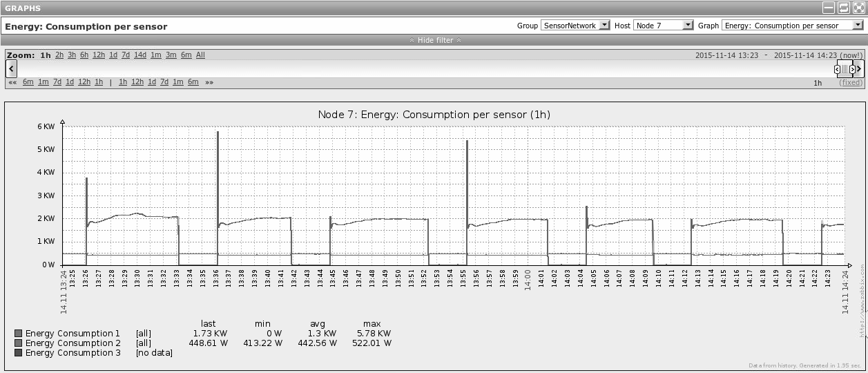
Task: Select the All zoom range
Action: tap(200, 55)
